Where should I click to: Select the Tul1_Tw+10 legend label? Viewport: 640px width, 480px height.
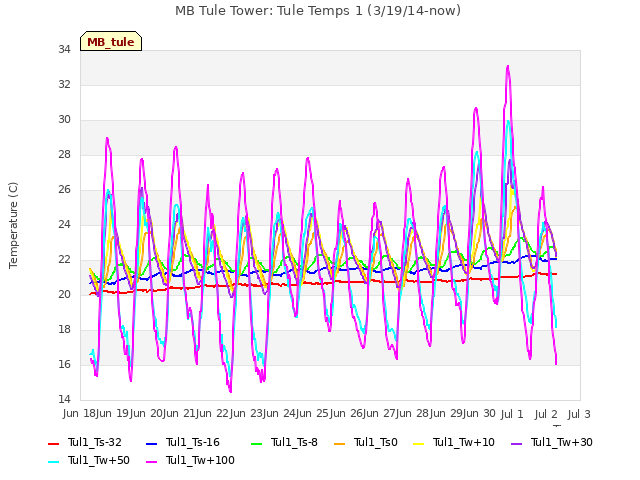(x=464, y=442)
